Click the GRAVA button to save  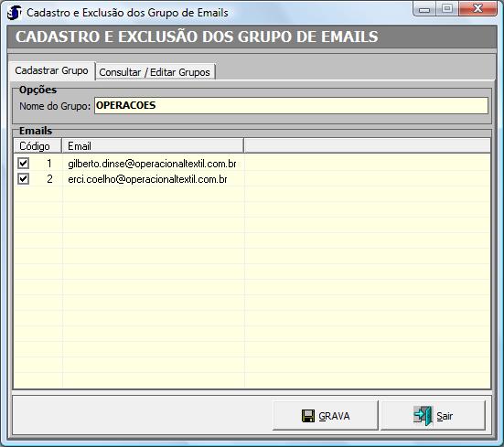coord(325,416)
